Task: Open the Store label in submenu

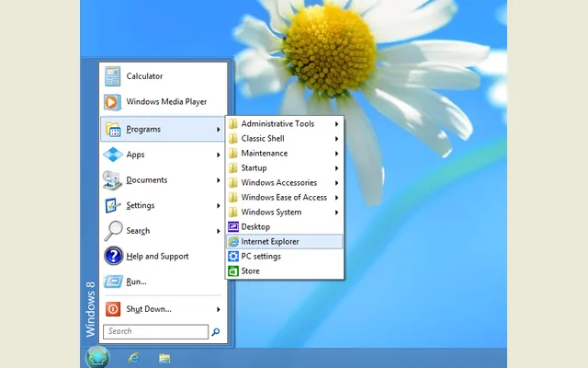Action: tap(250, 271)
